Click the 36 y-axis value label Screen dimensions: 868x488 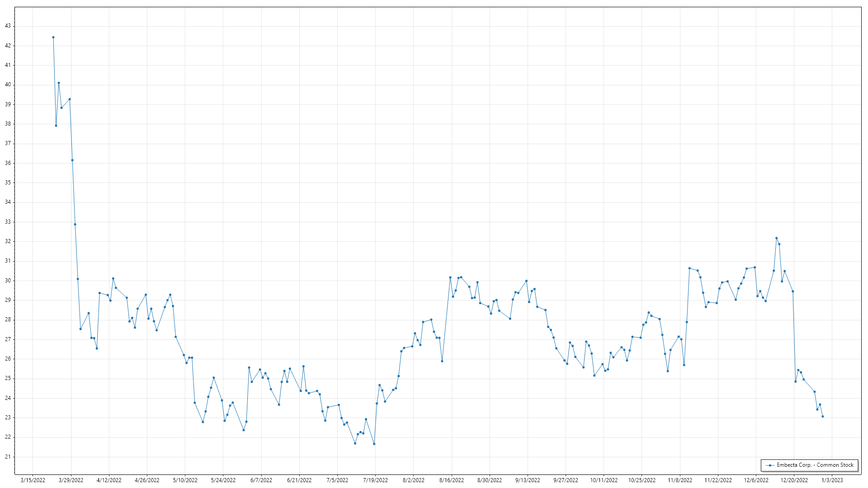[x=8, y=163]
